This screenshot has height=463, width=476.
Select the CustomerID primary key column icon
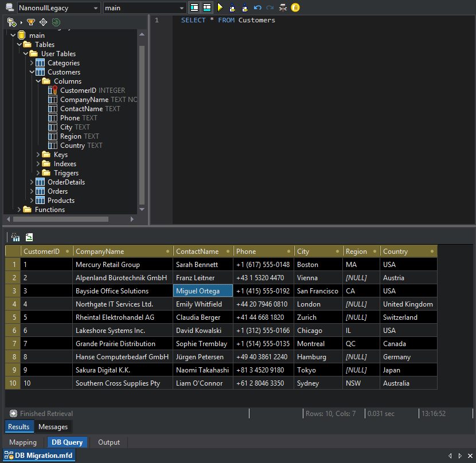[x=53, y=90]
